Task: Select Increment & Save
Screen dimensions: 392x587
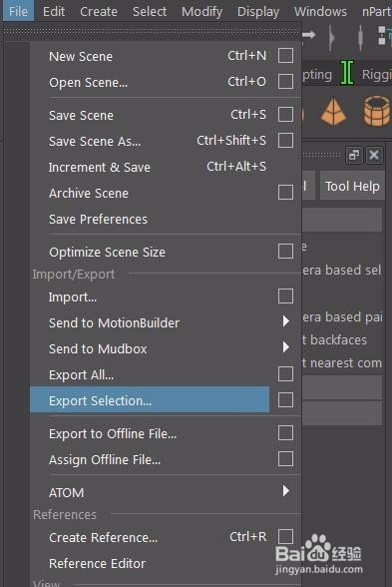Action: pos(99,167)
